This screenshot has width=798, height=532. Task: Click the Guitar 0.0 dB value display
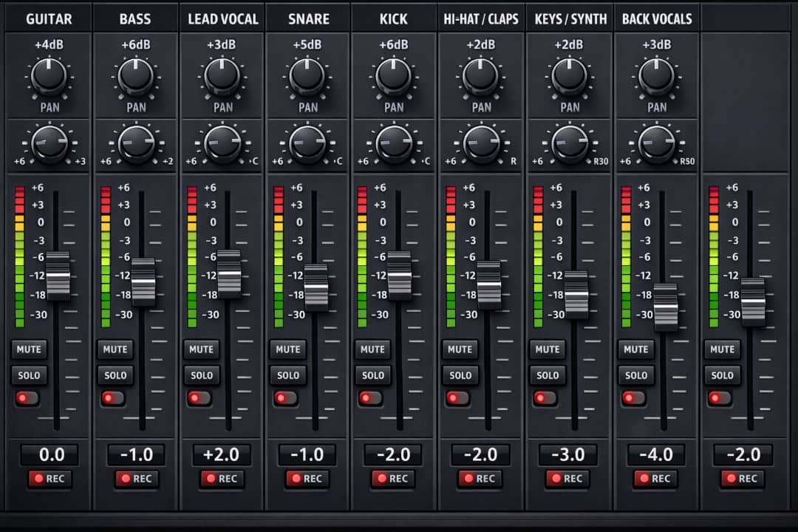click(51, 454)
